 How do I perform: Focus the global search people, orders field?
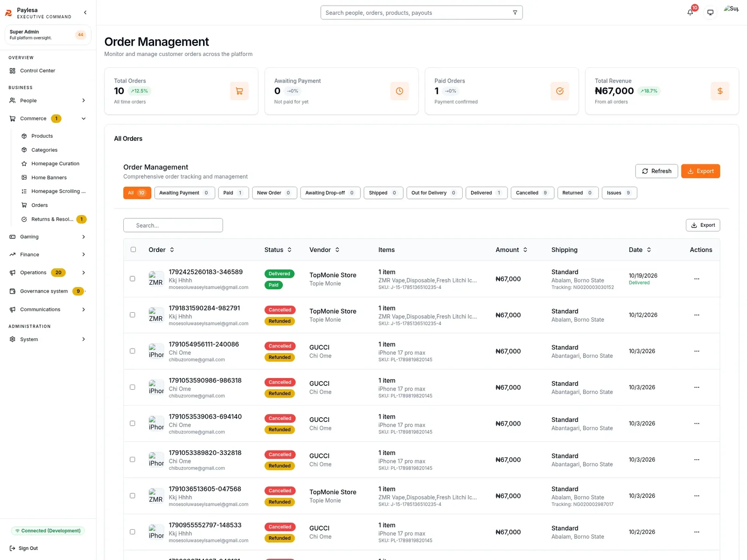coord(421,13)
